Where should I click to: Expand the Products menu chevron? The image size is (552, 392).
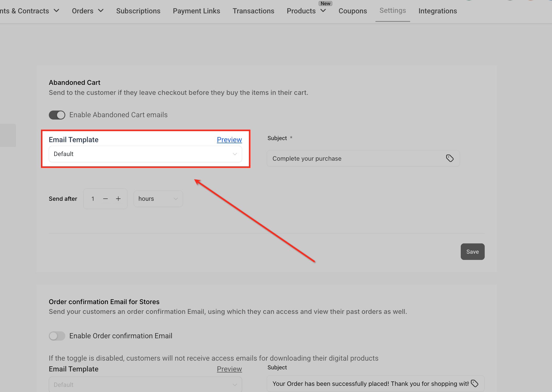[323, 11]
